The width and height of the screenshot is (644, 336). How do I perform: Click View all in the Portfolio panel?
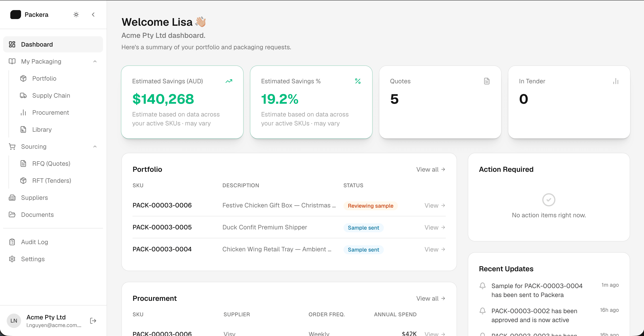(431, 169)
